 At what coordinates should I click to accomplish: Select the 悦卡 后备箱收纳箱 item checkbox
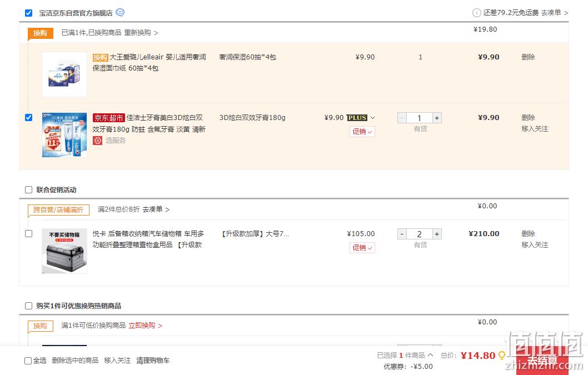(x=28, y=234)
